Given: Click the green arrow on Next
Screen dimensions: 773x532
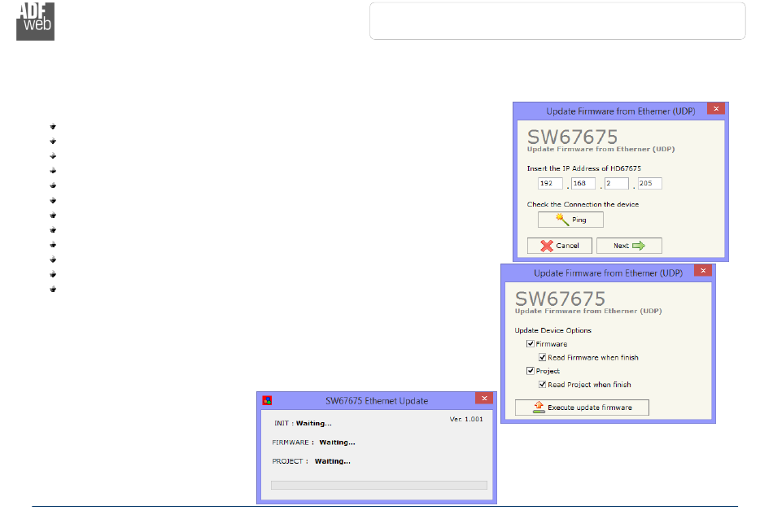Looking at the screenshot, I should 639,246.
